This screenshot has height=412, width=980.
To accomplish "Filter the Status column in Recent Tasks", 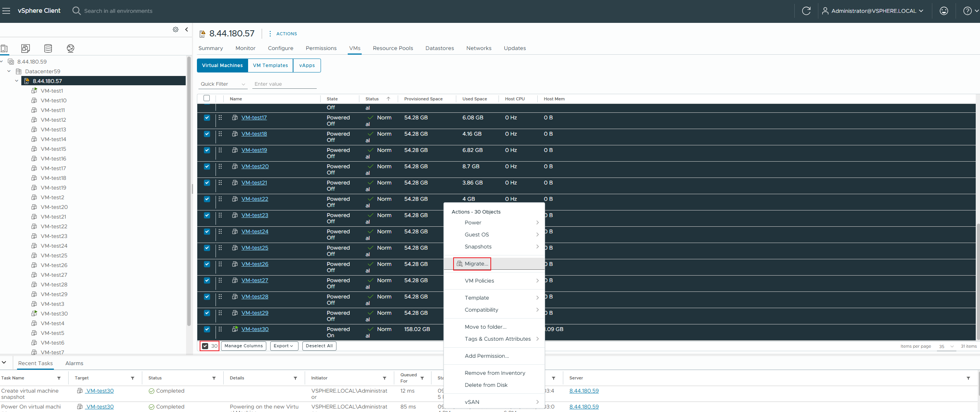I will point(214,378).
